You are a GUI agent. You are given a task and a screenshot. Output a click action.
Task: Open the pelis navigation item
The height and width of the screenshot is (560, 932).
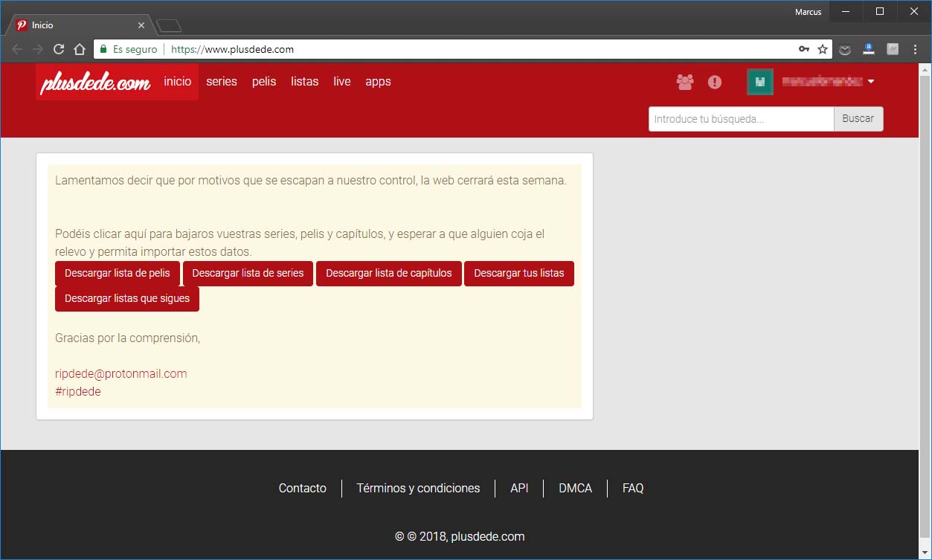click(264, 82)
